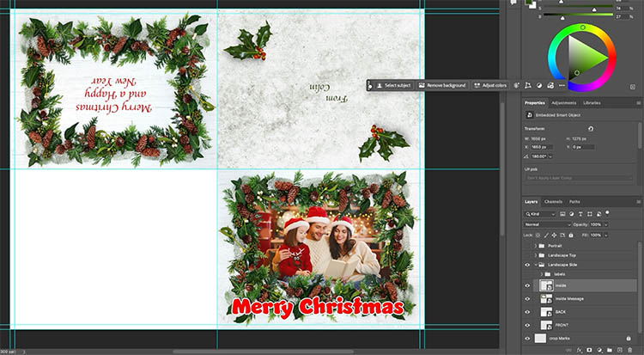
Task: Click the create new group folder icon
Action: pyautogui.click(x=610, y=351)
